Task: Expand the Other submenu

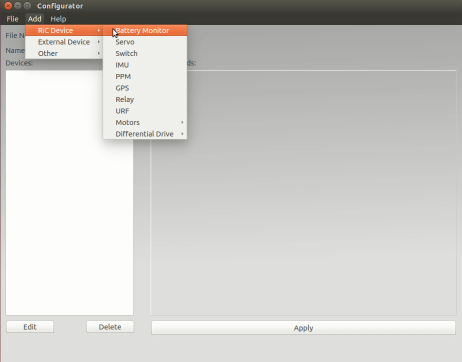Action: click(64, 53)
